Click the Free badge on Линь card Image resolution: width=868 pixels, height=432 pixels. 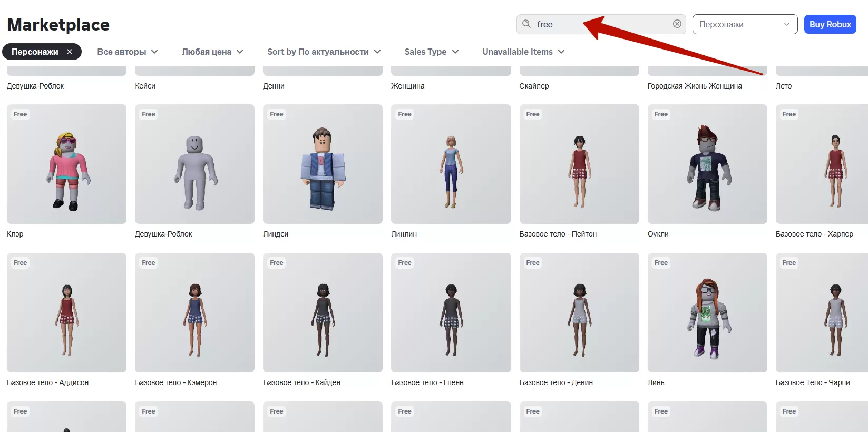point(661,263)
